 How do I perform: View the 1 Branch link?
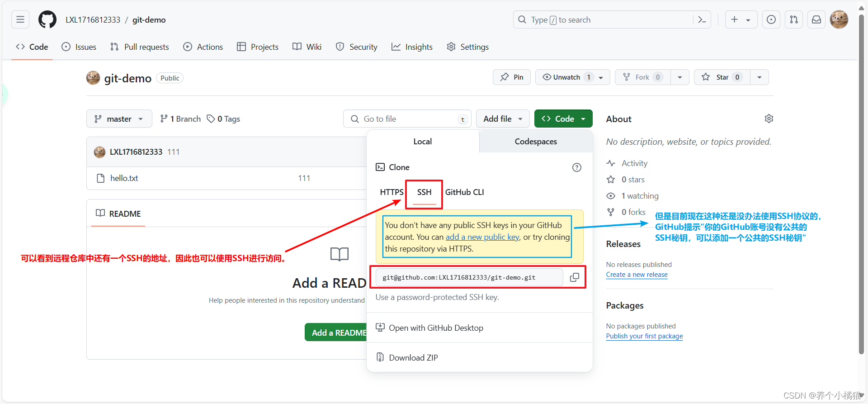coord(180,119)
